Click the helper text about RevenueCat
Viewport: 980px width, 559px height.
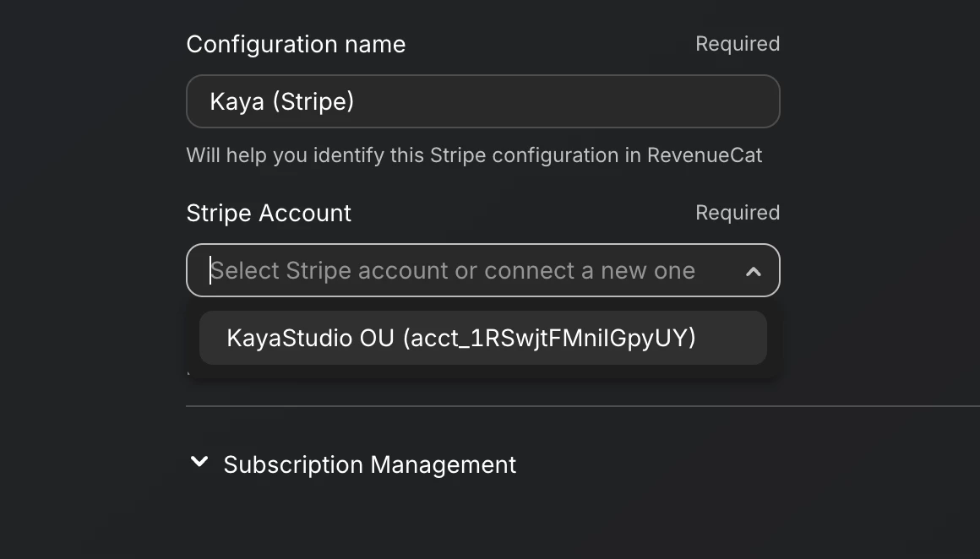474,155
